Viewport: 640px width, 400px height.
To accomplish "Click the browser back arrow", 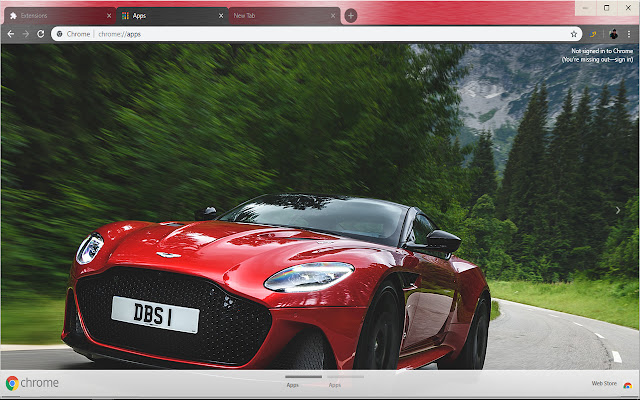I will (x=10, y=33).
